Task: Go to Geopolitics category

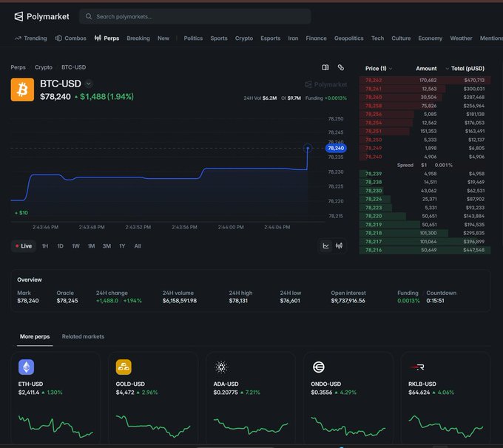Action: point(348,38)
